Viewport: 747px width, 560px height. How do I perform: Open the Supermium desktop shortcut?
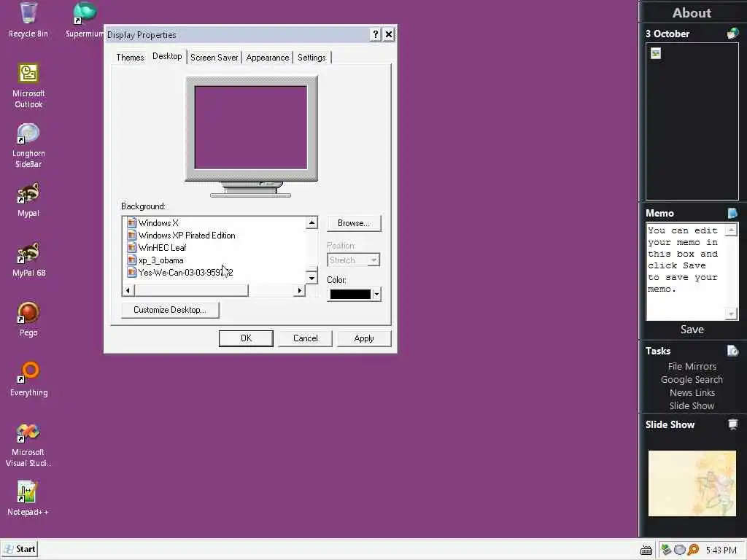[85, 20]
